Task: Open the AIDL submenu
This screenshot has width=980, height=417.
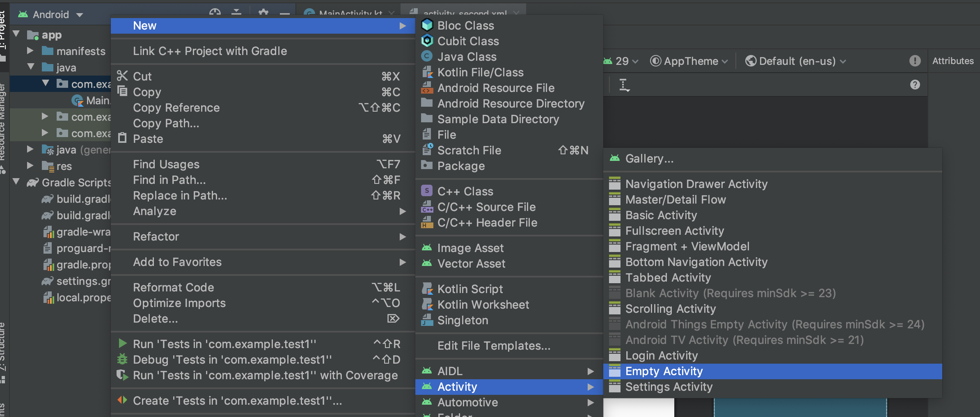Action: 509,371
